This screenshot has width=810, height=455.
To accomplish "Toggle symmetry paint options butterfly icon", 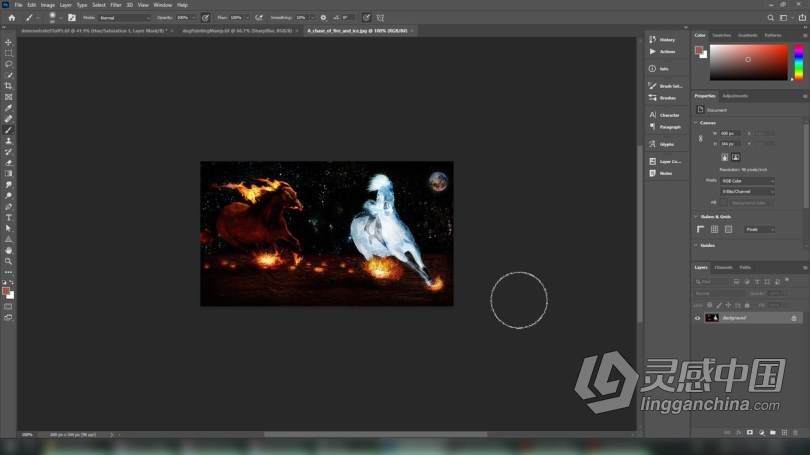I will tap(380, 18).
